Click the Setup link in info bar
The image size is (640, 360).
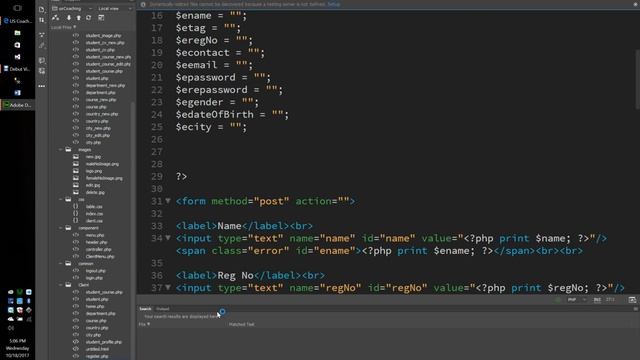tap(333, 4)
